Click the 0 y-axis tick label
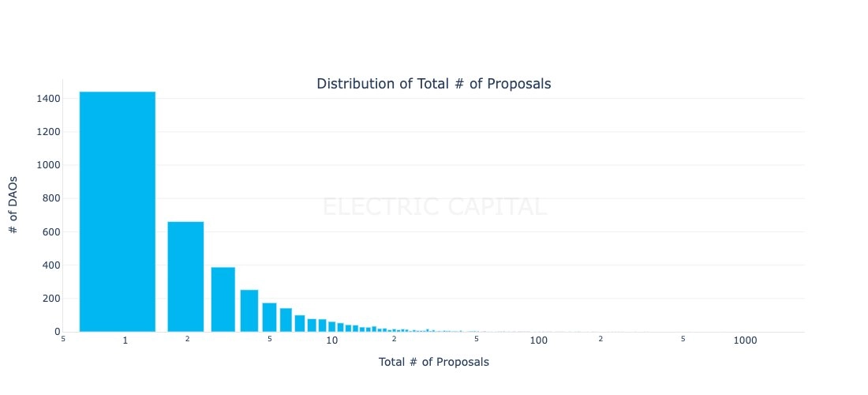This screenshot has height=395, width=868. (57, 332)
